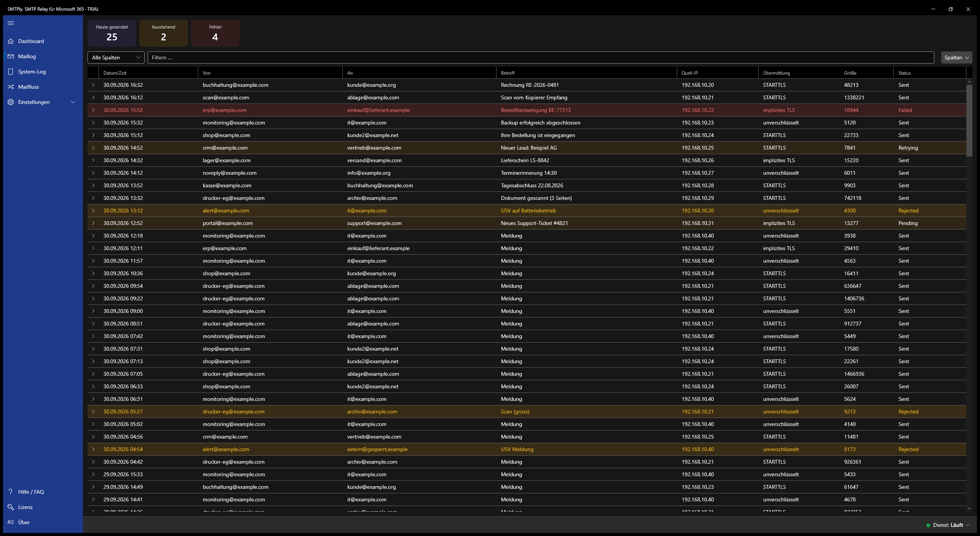Expand the USV auf Batteriebetrieb row

pos(93,211)
